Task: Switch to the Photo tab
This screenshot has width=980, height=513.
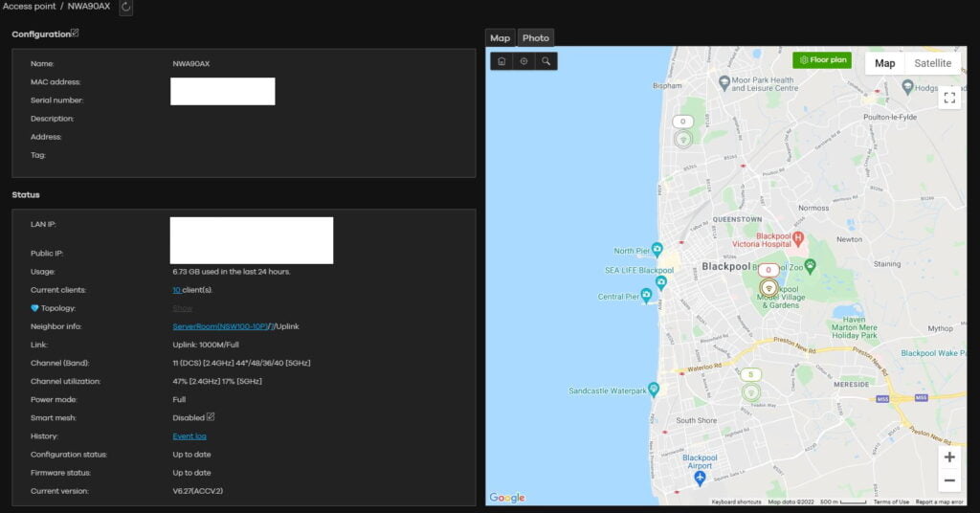Action: [536, 38]
